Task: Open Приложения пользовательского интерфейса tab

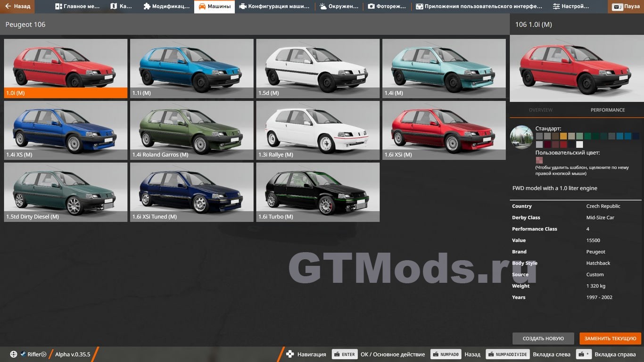Action: [479, 7]
